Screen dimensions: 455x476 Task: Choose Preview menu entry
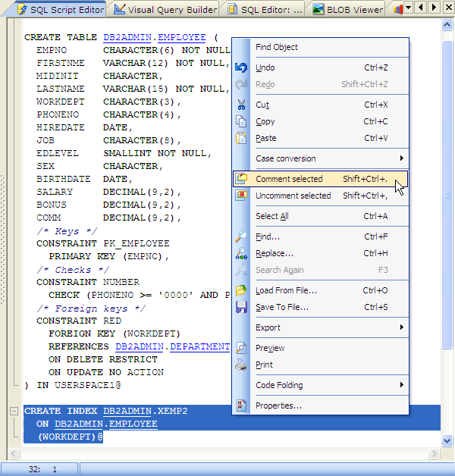tap(321, 348)
